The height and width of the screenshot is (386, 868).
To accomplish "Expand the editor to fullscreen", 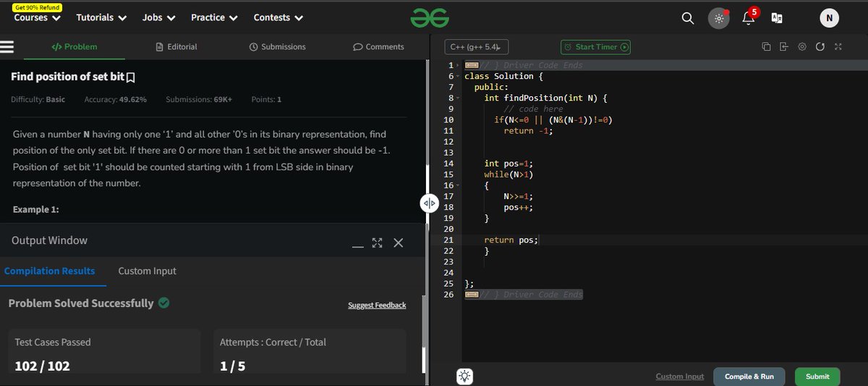I will click(838, 47).
